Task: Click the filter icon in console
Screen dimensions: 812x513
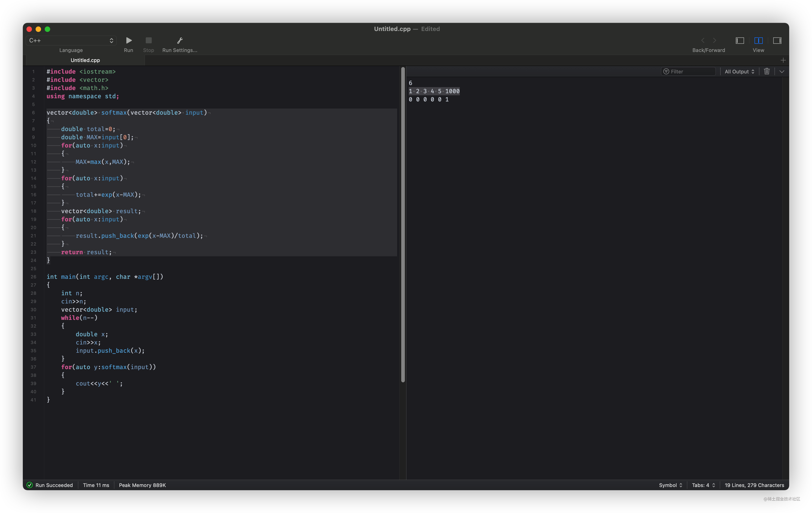Action: coord(666,71)
